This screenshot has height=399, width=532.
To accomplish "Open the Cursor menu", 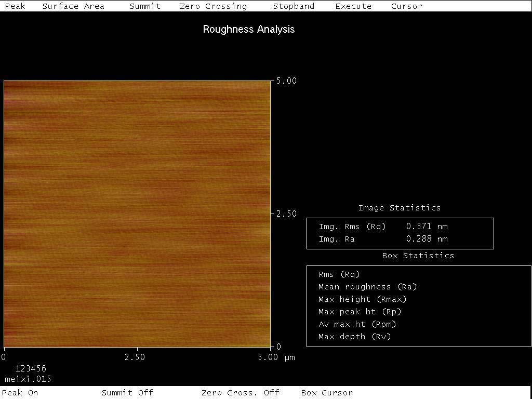I will pos(407,6).
